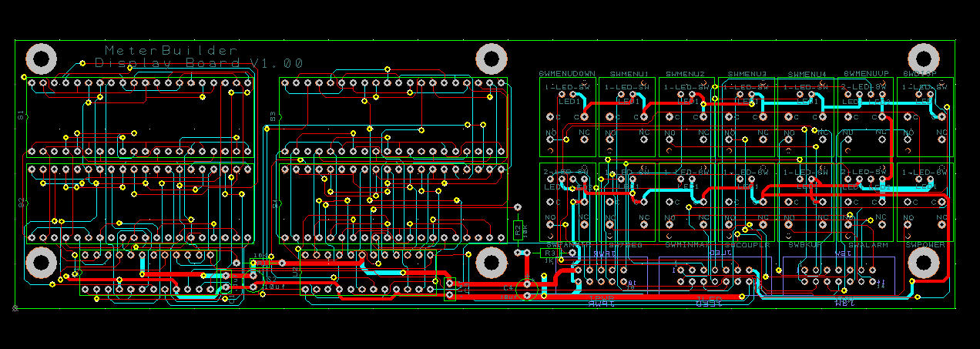Select the SWMENU3 switch label

coord(747,73)
